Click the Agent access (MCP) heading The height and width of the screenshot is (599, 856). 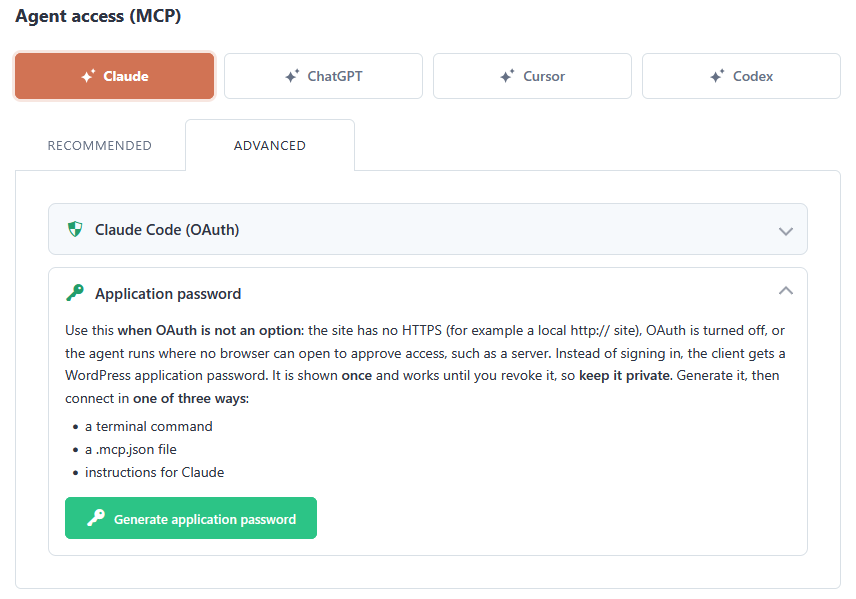(x=98, y=16)
